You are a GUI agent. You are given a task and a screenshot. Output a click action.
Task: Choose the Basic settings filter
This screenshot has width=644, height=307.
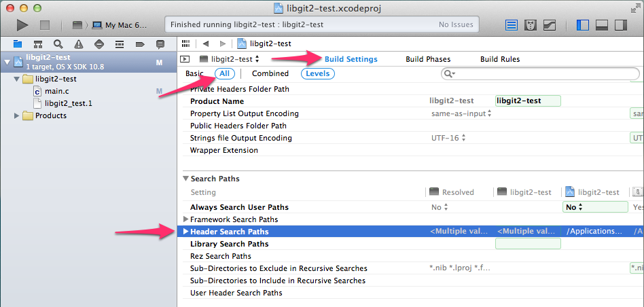[194, 73]
